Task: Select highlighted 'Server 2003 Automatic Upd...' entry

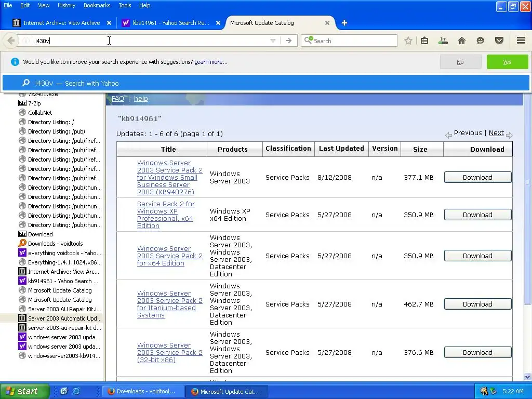Action: pos(64,318)
